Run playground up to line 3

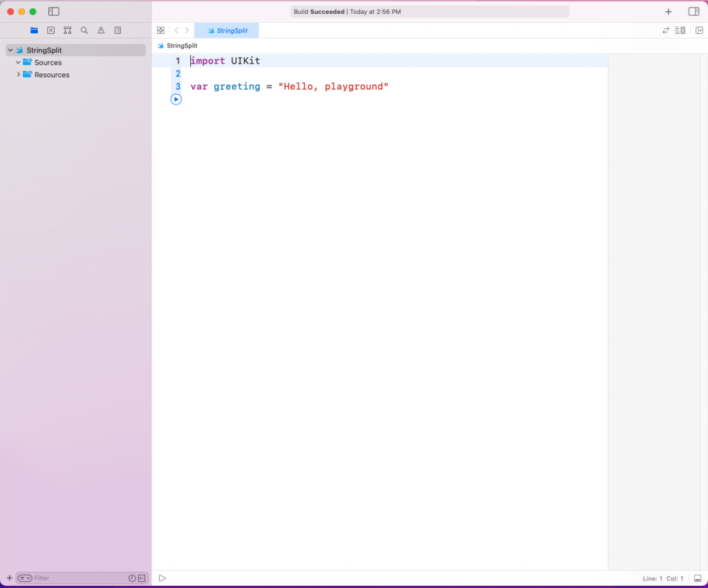click(x=176, y=99)
